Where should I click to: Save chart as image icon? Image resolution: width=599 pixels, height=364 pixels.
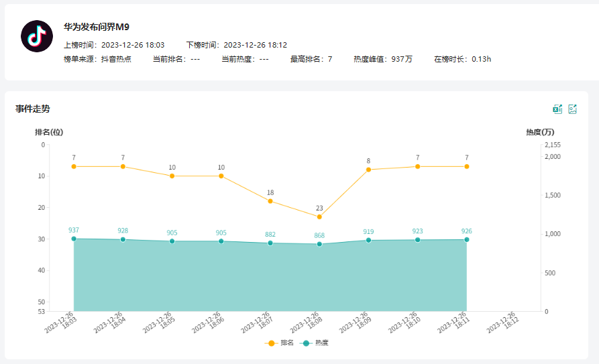click(x=572, y=109)
